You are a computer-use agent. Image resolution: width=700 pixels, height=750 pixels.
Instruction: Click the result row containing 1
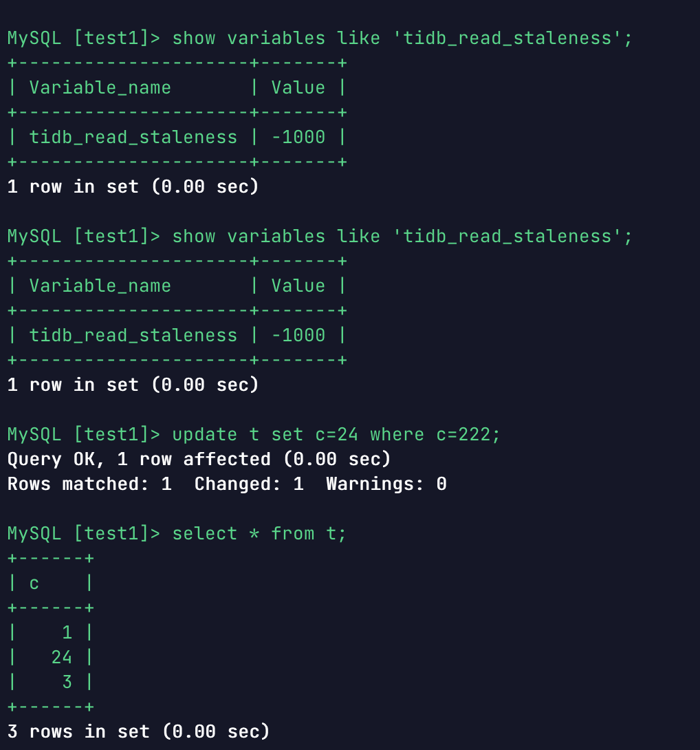click(x=67, y=632)
